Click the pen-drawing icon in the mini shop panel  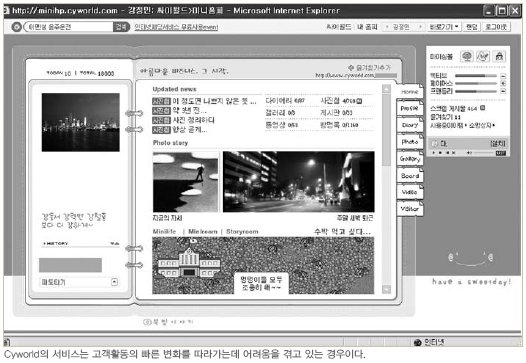coord(483,56)
